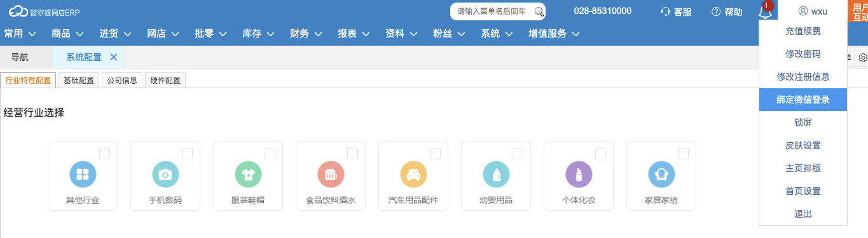868x238 pixels.
Task: Select the 幼婴用品 bottle icon
Action: point(496,175)
